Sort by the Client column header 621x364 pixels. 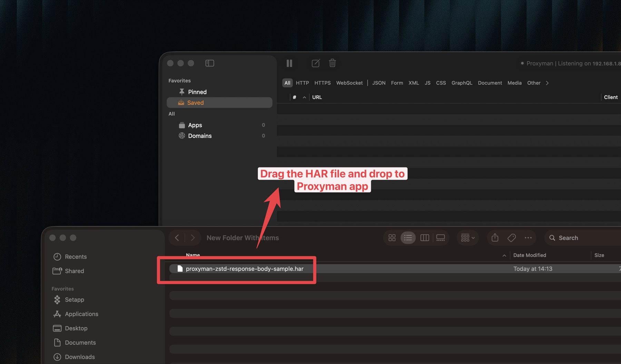pyautogui.click(x=611, y=97)
